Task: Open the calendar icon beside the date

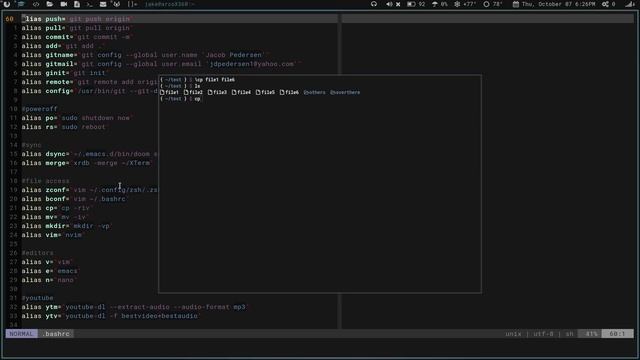Action: pos(516,4)
